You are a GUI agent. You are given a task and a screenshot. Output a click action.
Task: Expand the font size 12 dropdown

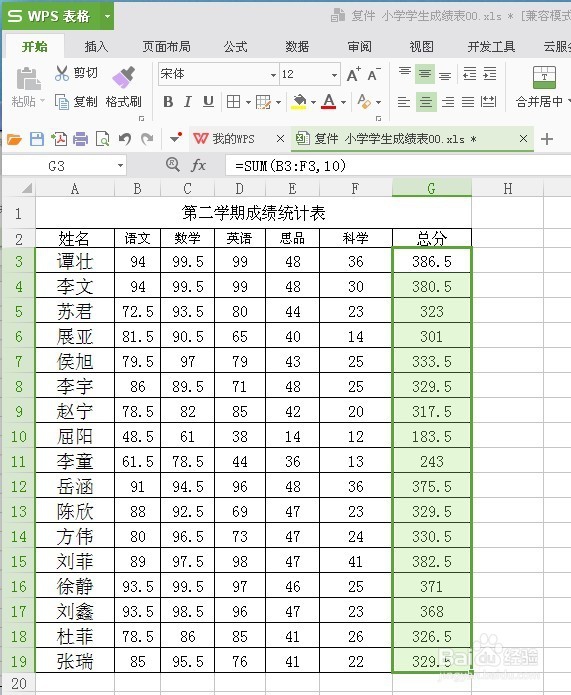click(x=334, y=75)
